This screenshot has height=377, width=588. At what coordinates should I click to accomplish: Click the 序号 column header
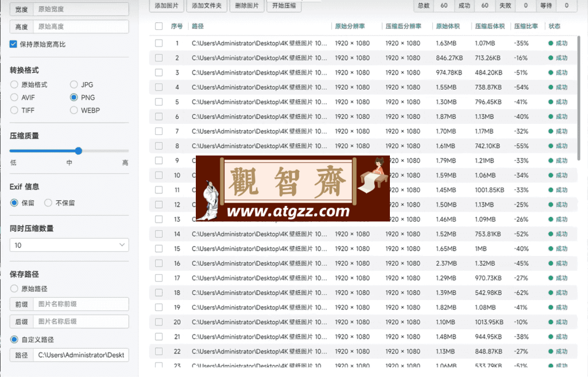[177, 26]
